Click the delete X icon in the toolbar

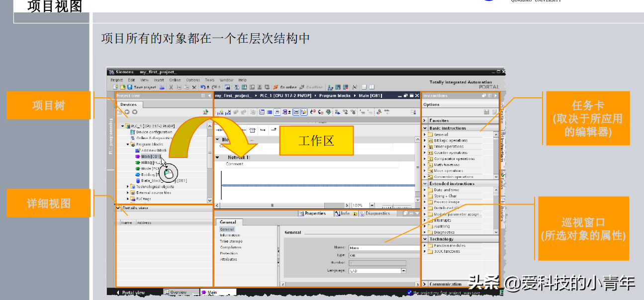pos(194,87)
